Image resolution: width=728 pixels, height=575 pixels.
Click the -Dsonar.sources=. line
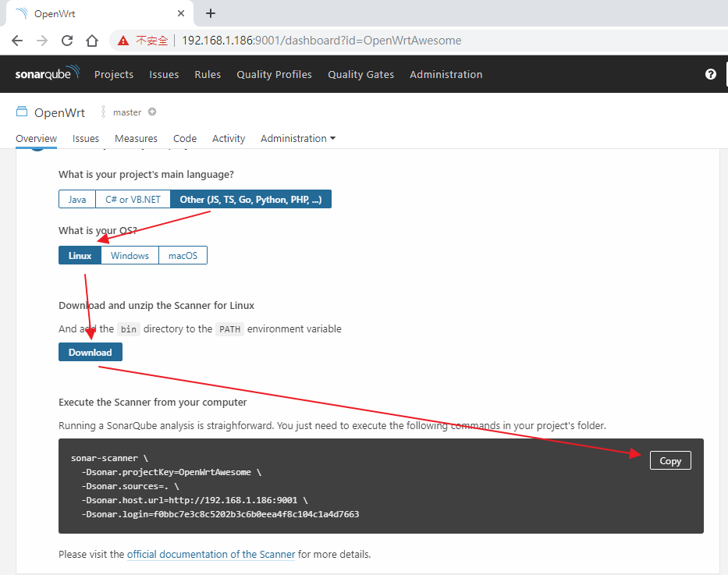coord(130,486)
